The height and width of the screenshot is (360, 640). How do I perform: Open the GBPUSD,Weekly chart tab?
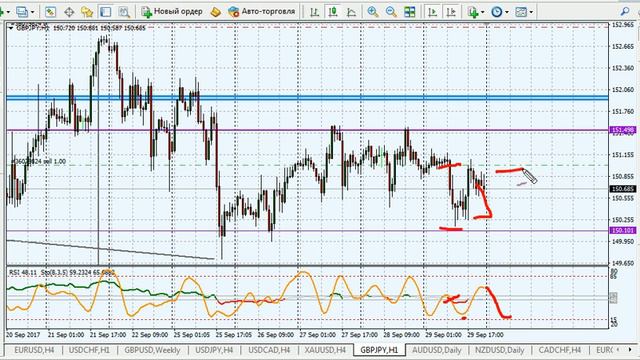[152, 350]
